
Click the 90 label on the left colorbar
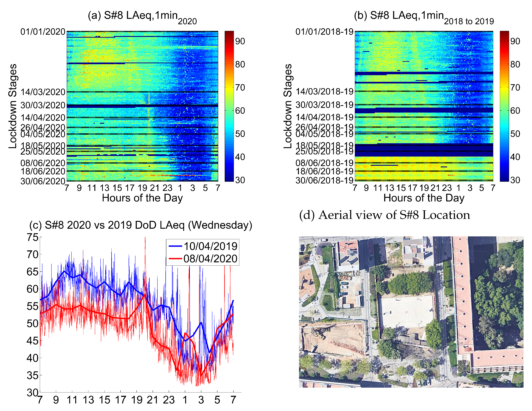[x=240, y=41]
